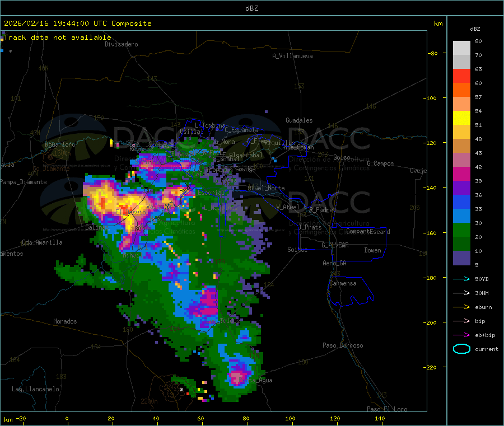The width and height of the screenshot is (504, 426).
Task: Pick the slate purple swatch between 5 and 10
Action: (461, 258)
